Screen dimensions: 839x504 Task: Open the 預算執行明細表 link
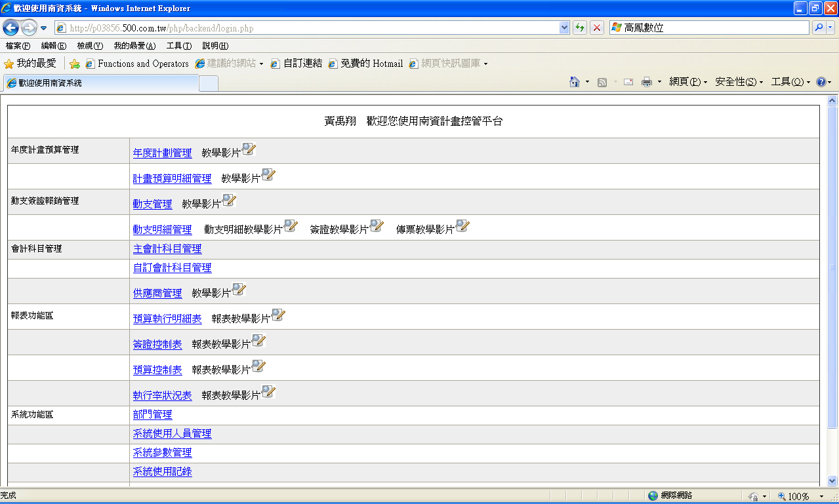pos(167,319)
